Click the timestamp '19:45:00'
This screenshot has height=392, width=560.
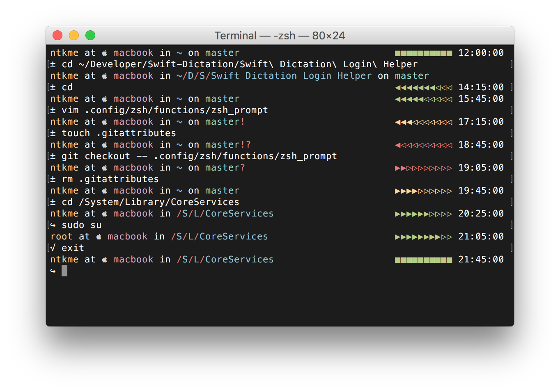pyautogui.click(x=481, y=191)
